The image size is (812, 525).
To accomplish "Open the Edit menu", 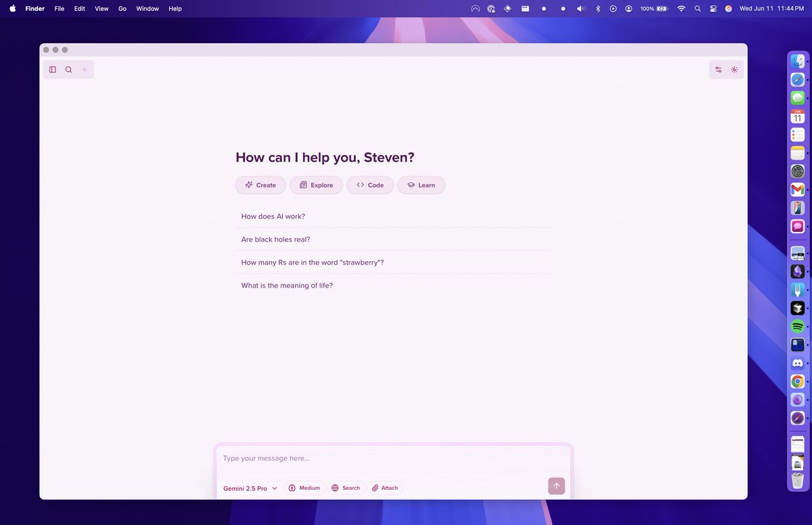I will [x=80, y=9].
